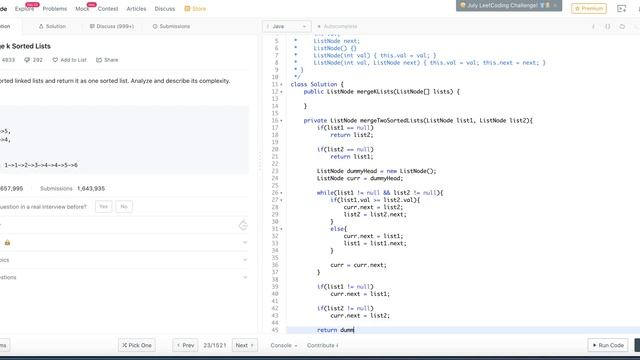Click the Submissions count 1,643,935
The width and height of the screenshot is (640, 360).
91,189
